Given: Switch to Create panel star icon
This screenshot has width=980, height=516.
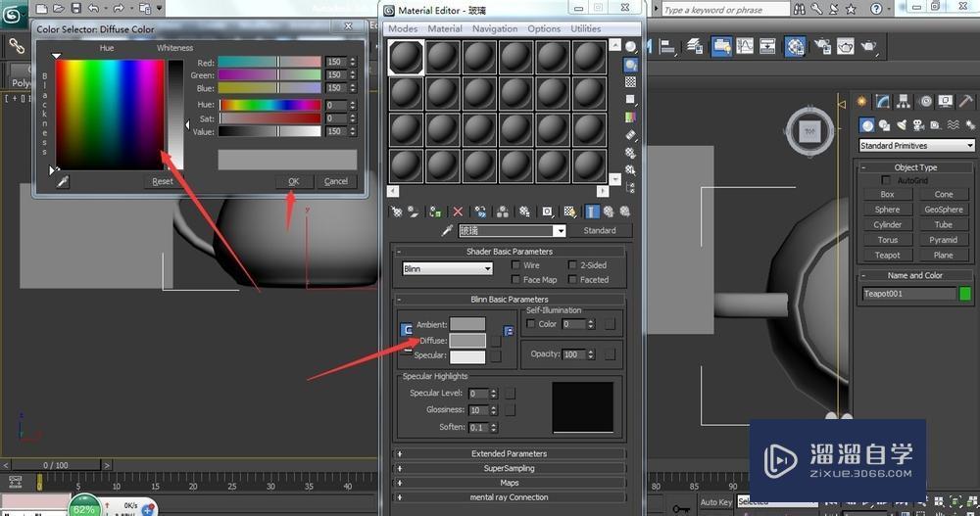Looking at the screenshot, I should [861, 101].
